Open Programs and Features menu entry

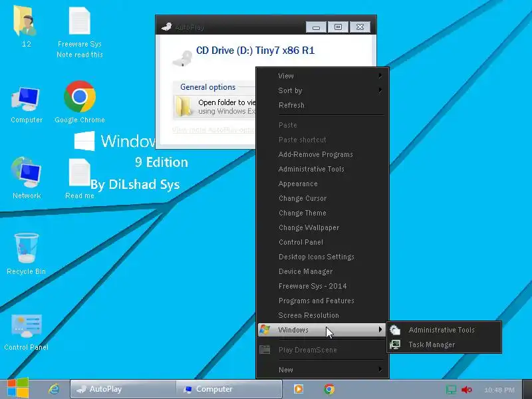tap(322, 301)
